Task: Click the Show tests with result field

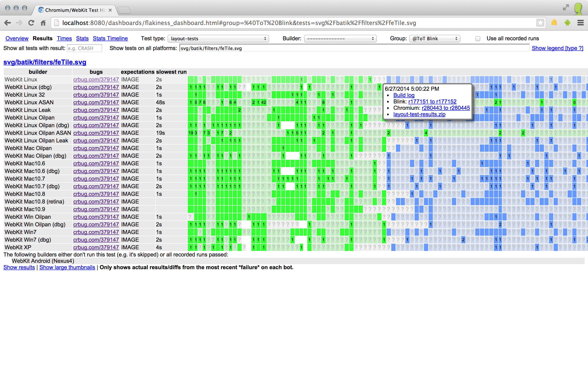Action: click(x=85, y=48)
